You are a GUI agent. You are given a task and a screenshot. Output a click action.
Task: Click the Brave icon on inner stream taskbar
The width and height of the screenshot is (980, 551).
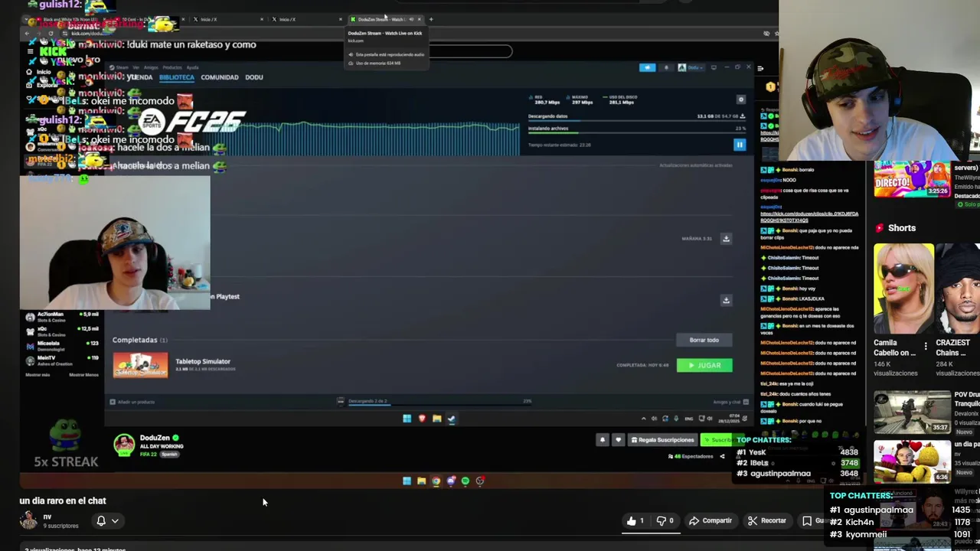pos(421,419)
